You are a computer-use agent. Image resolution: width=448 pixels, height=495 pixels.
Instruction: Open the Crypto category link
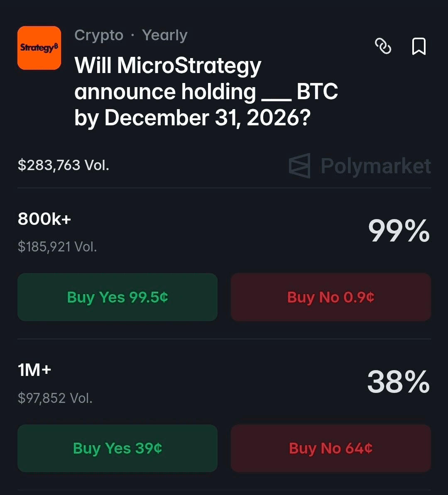coord(99,35)
